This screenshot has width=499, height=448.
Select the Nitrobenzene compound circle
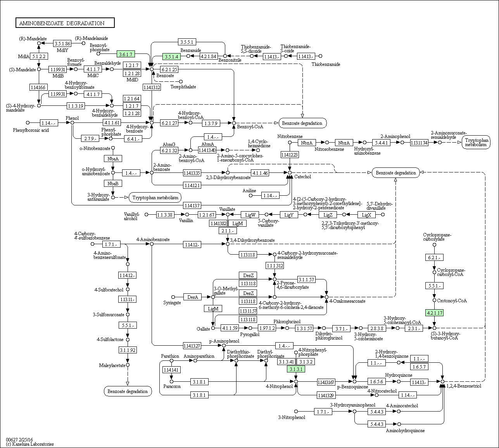(290, 143)
